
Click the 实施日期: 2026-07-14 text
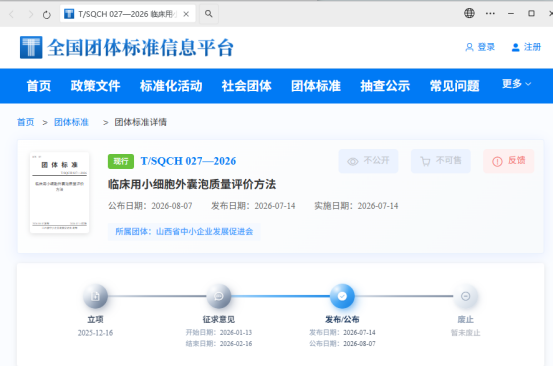click(356, 206)
